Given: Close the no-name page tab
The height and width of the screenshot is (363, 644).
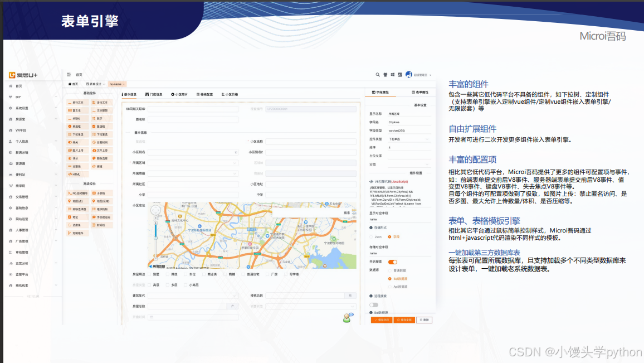Looking at the screenshot, I should (124, 84).
